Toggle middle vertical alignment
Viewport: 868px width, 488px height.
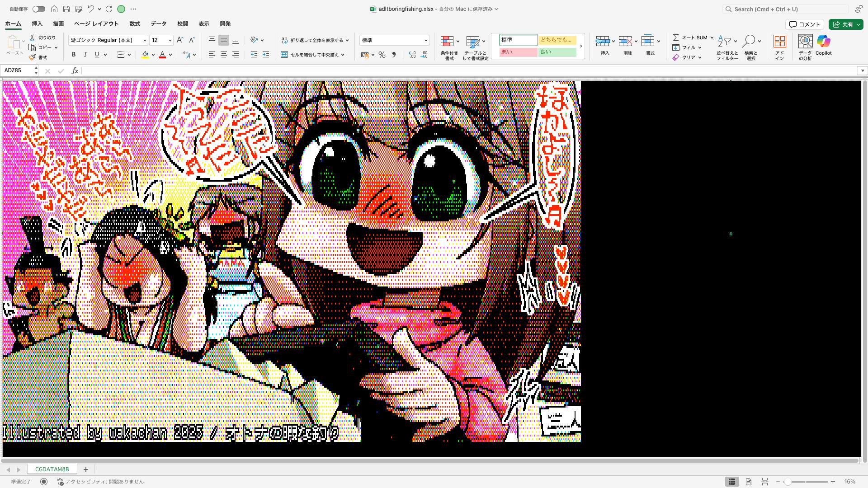[x=223, y=40]
